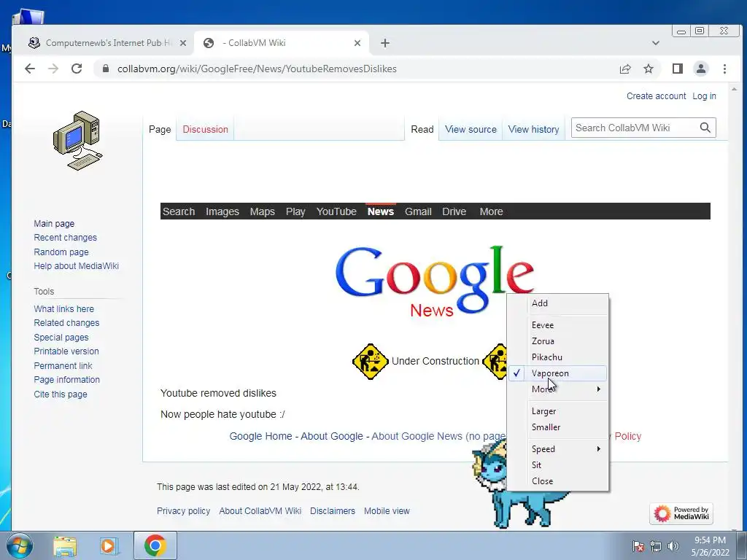Choose Zorua in the context menu
Image resolution: width=747 pixels, height=560 pixels.
pyautogui.click(x=557, y=341)
